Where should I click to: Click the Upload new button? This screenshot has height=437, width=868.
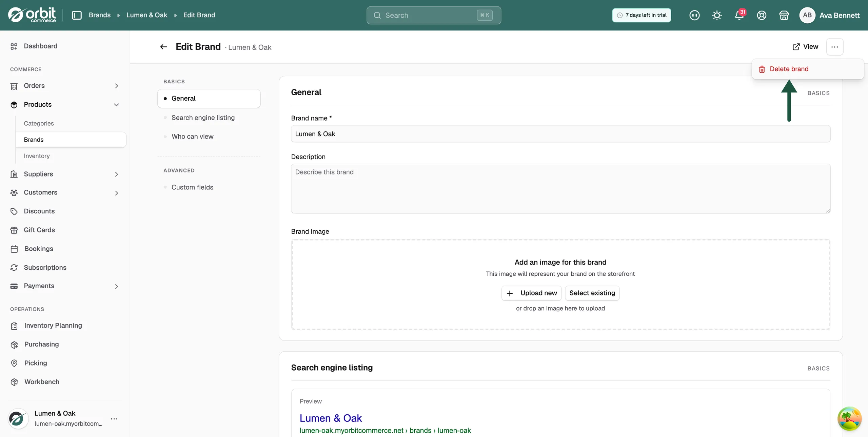[x=531, y=293]
